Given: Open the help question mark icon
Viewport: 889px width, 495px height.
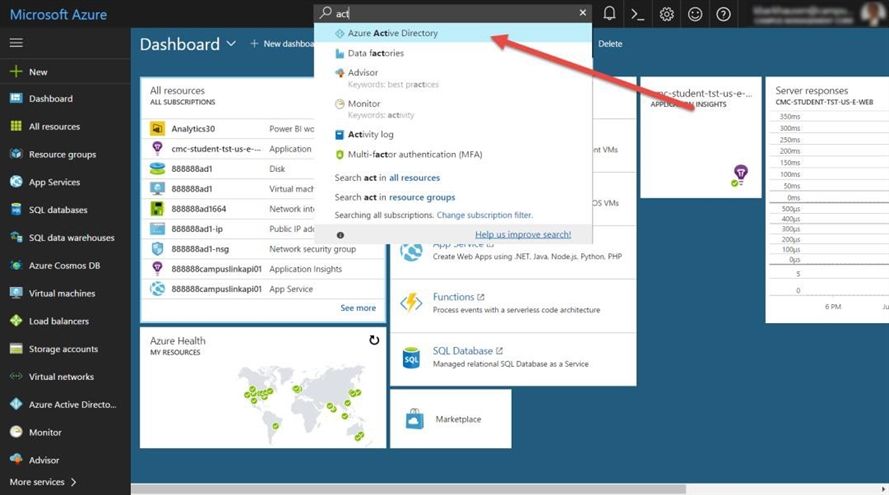Looking at the screenshot, I should pyautogui.click(x=723, y=14).
